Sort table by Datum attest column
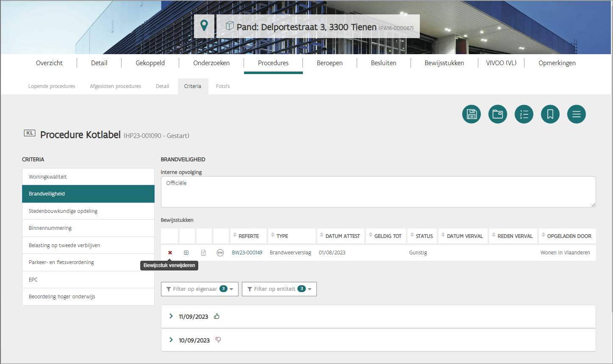 (x=342, y=236)
